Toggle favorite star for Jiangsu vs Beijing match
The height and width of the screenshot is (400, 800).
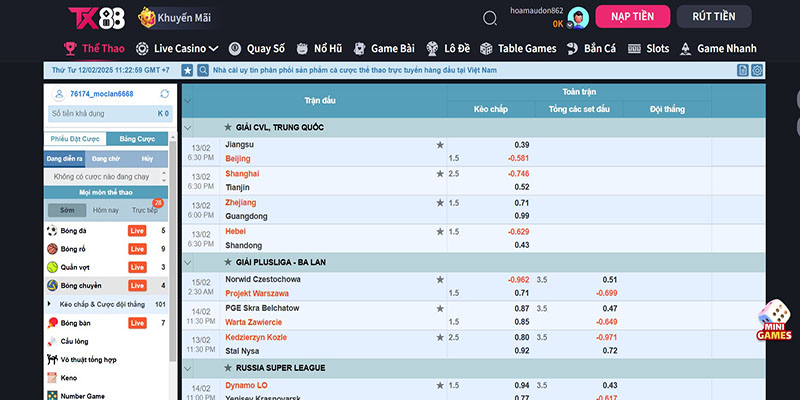pyautogui.click(x=440, y=145)
